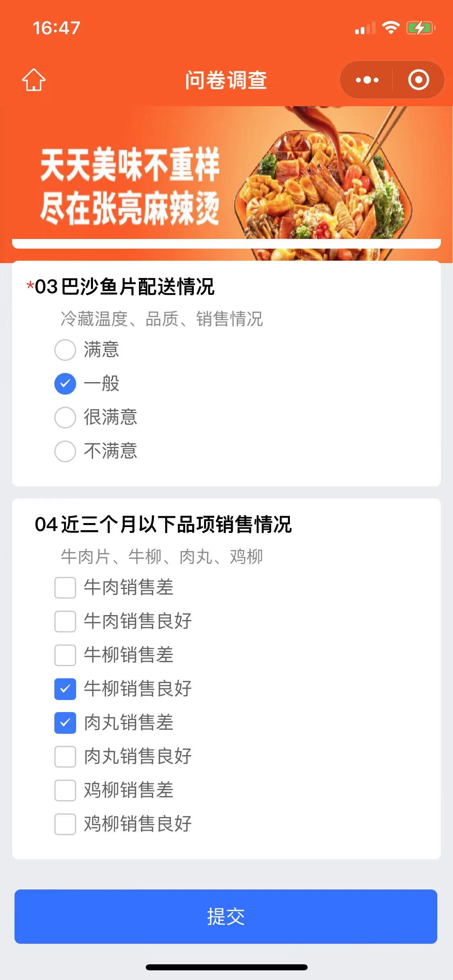Tick the 肉丸销售良好 checkbox
Image resolution: width=453 pixels, height=980 pixels.
click(x=65, y=756)
